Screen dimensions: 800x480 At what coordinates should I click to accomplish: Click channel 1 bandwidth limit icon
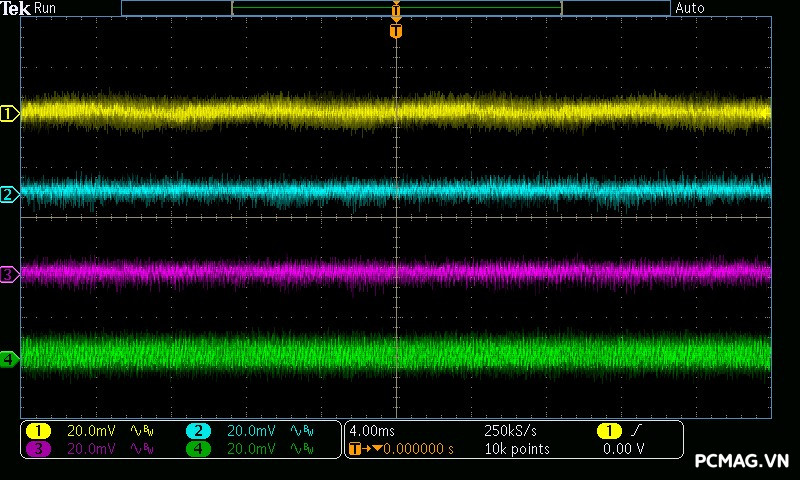142,431
